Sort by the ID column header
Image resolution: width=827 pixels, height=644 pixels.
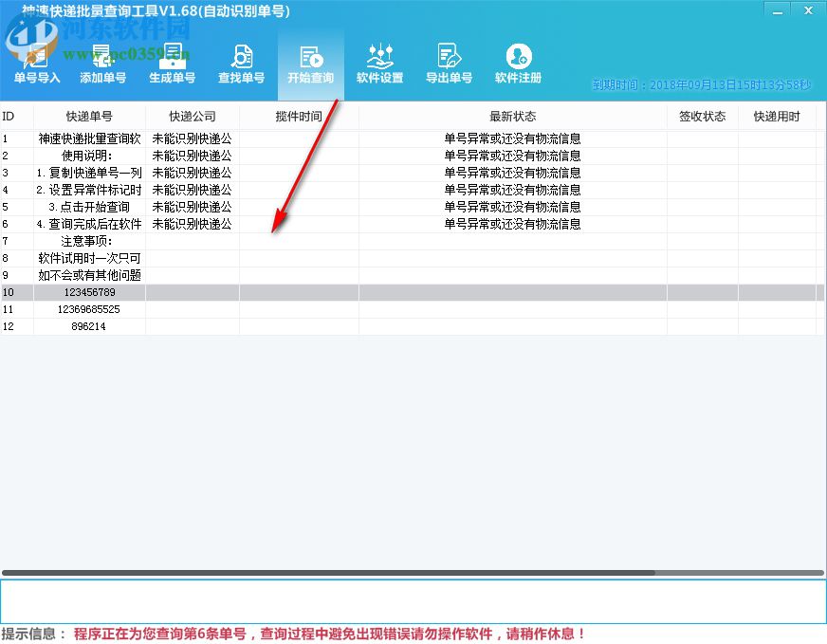[17, 116]
